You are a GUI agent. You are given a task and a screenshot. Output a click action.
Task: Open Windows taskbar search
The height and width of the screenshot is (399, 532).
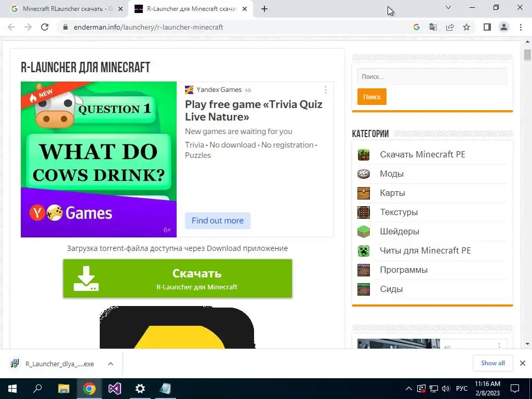tap(37, 389)
